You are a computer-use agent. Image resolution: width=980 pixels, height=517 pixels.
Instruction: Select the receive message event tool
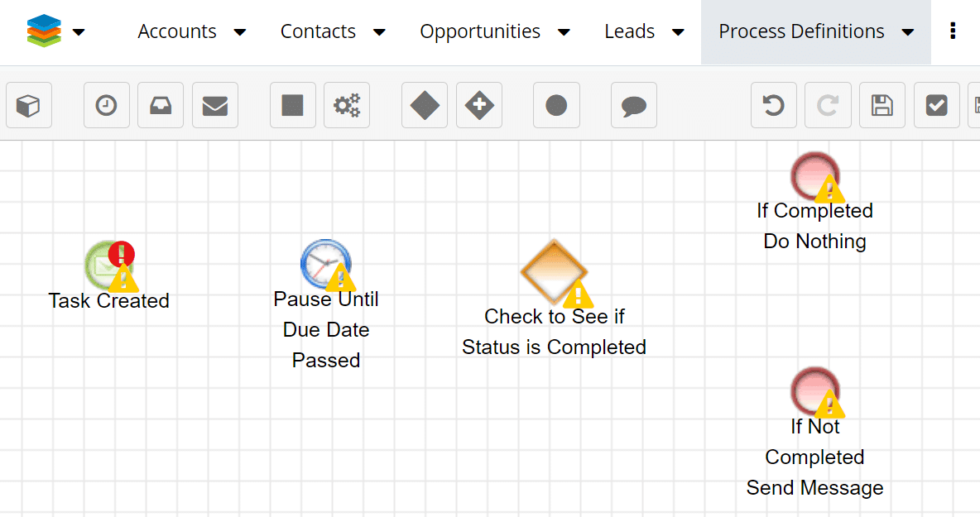coord(160,105)
